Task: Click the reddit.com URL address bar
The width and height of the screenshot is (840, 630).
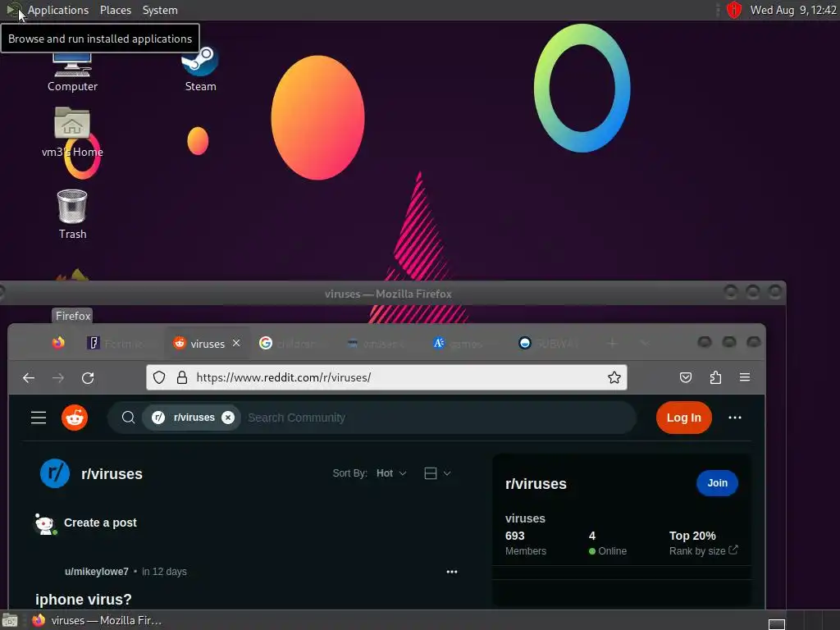Action: point(386,377)
